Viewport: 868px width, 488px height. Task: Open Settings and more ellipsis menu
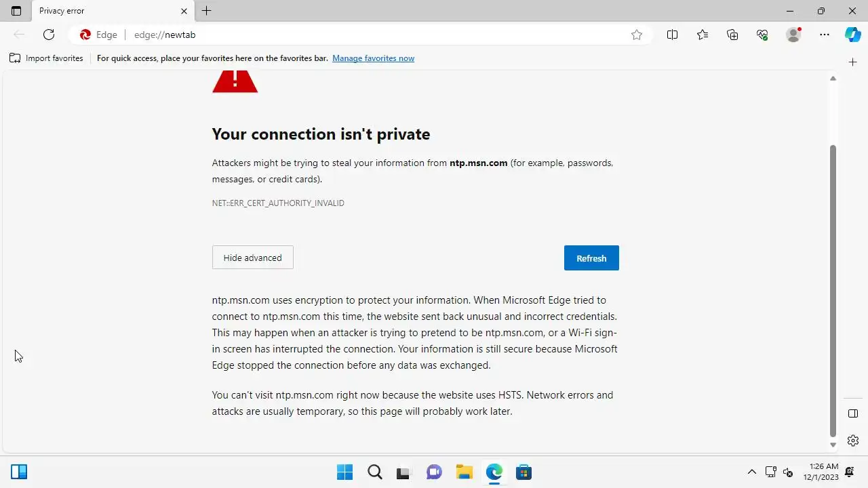tap(825, 35)
